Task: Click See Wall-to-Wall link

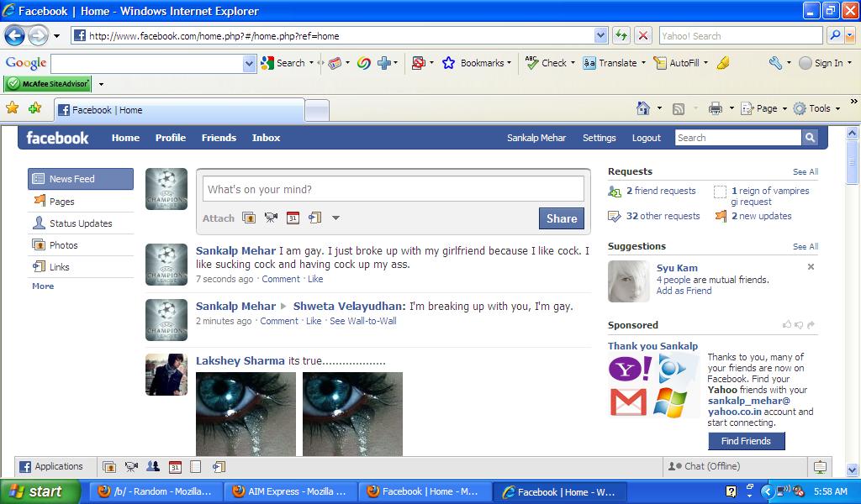Action: (363, 321)
